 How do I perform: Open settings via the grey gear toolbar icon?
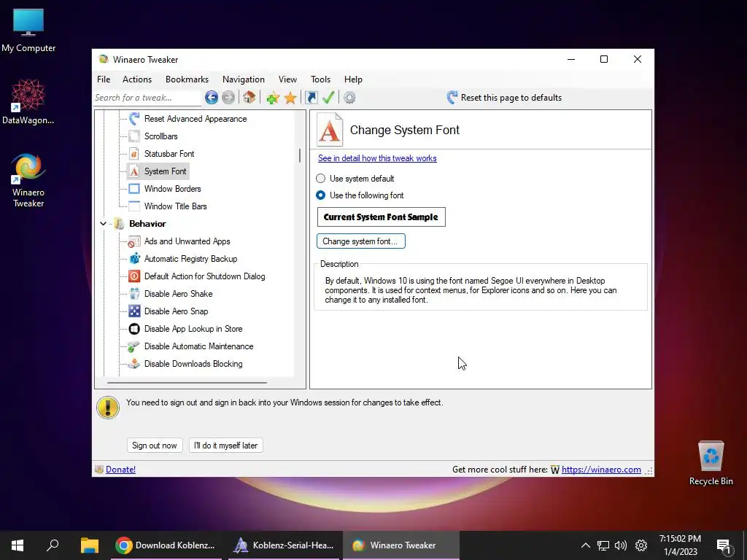[x=349, y=98]
